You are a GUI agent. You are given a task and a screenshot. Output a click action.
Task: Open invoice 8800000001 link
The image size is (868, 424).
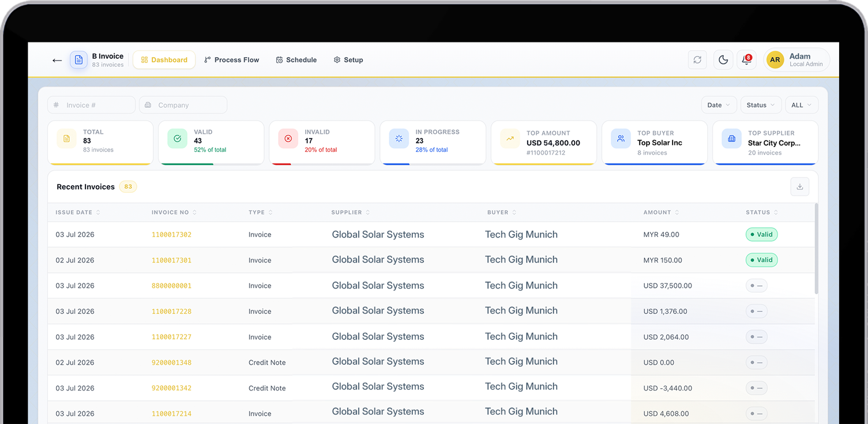tap(171, 286)
